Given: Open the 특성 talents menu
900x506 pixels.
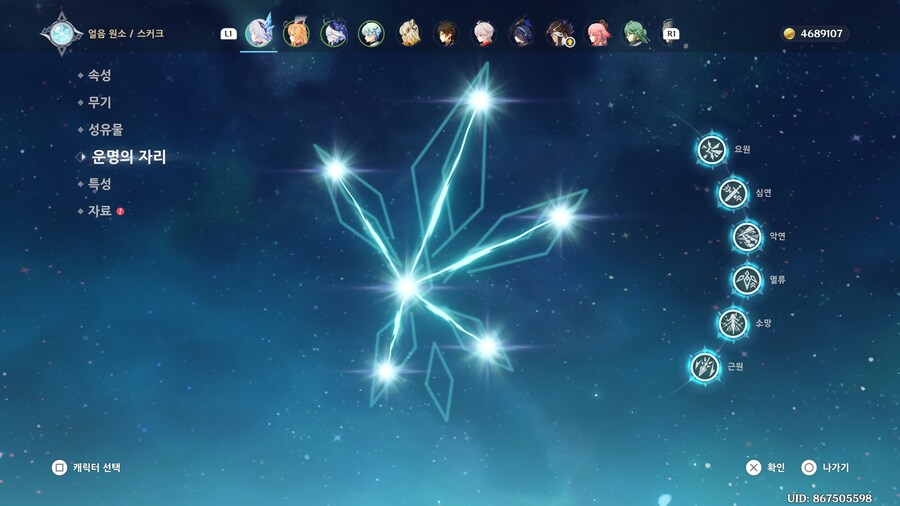Looking at the screenshot, I should click(x=99, y=184).
